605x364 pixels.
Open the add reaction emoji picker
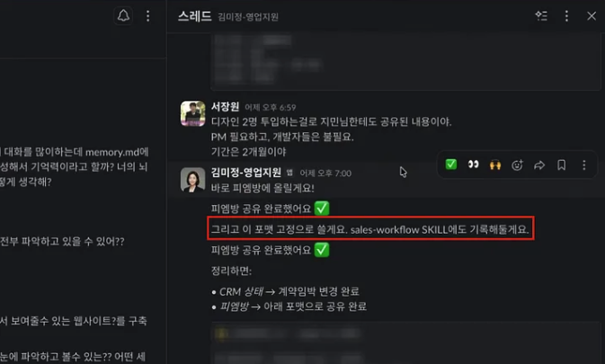[x=517, y=165]
